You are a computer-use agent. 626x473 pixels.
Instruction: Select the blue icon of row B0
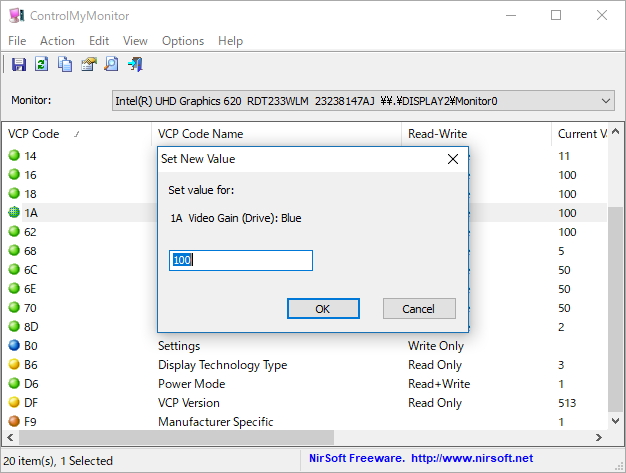14,345
